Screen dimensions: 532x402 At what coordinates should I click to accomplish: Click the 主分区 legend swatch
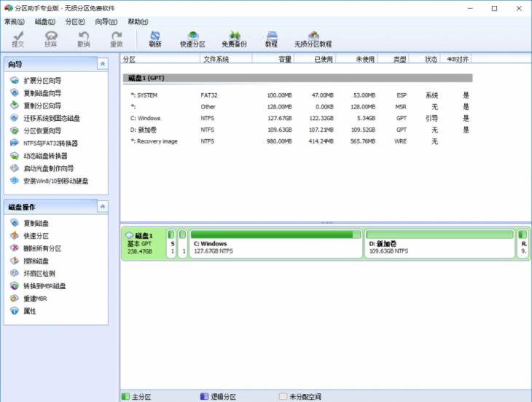click(126, 396)
